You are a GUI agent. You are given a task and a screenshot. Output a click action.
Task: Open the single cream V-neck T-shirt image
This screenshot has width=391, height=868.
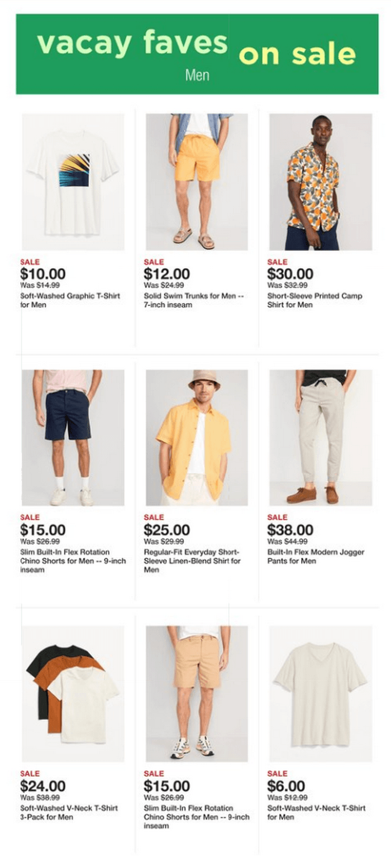coord(321,694)
